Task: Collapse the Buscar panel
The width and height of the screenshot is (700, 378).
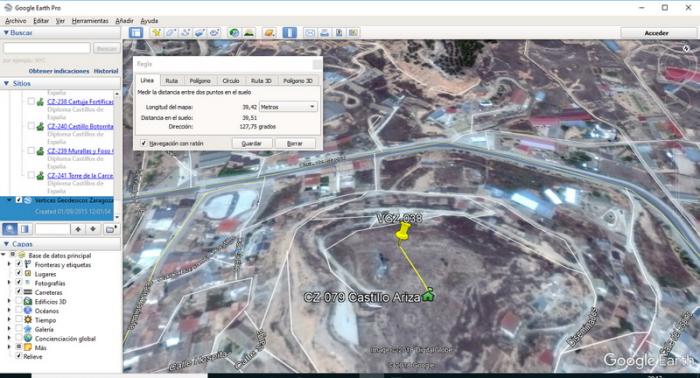Action: [x=6, y=33]
